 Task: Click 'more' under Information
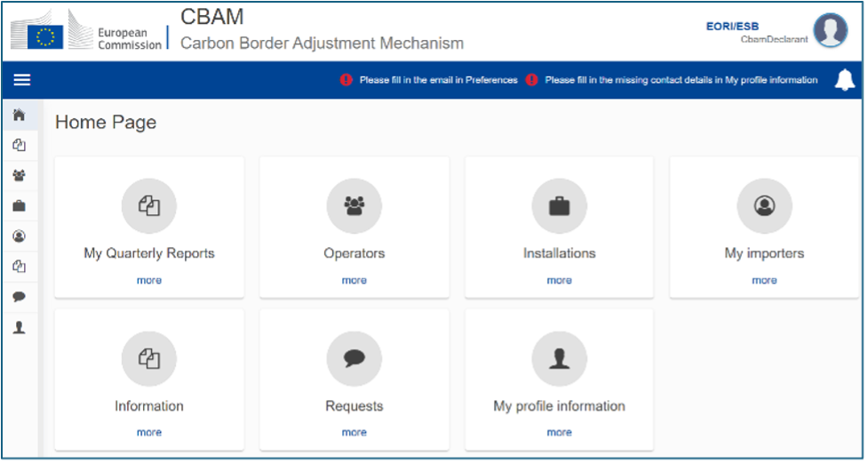tap(149, 433)
